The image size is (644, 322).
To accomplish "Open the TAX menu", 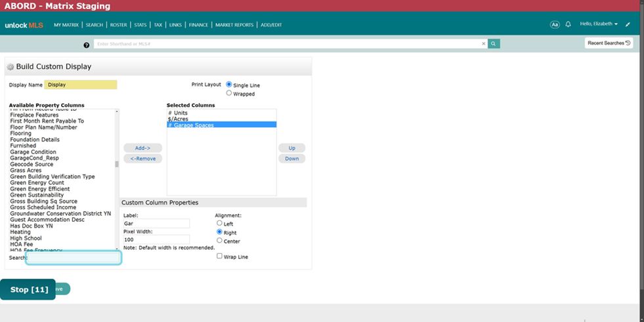I will pyautogui.click(x=158, y=25).
